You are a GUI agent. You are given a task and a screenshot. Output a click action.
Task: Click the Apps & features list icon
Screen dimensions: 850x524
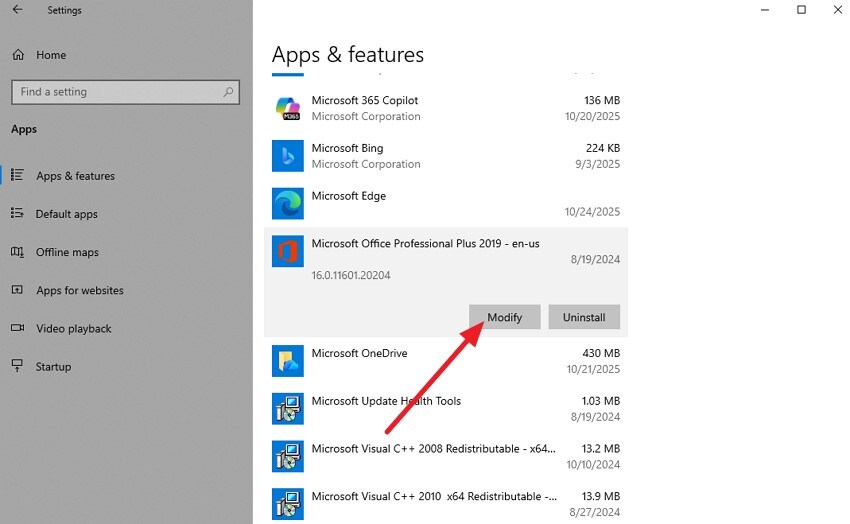coord(17,175)
